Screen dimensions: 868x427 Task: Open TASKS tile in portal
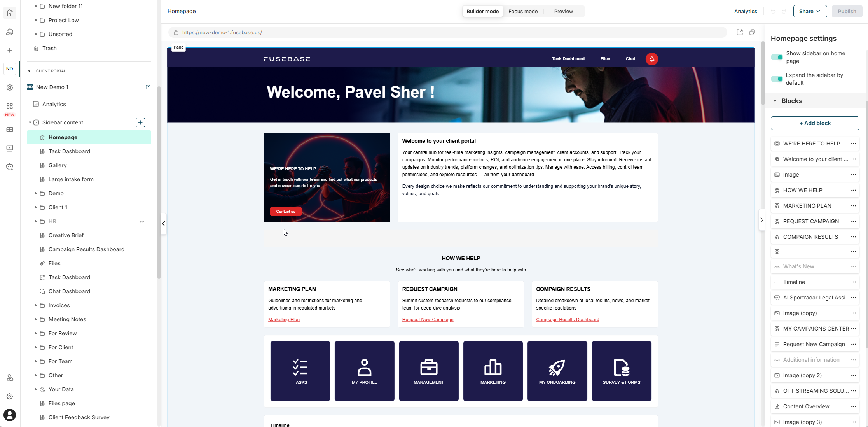coord(300,371)
